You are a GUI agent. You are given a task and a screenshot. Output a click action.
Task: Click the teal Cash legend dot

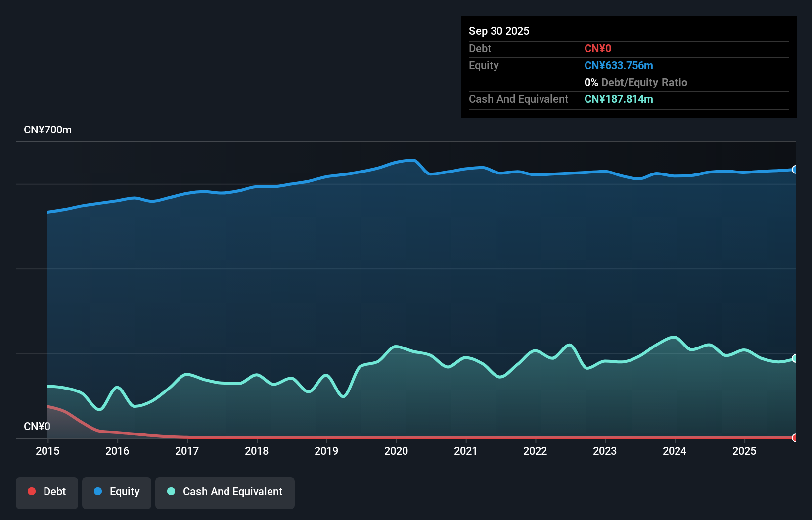pyautogui.click(x=171, y=491)
